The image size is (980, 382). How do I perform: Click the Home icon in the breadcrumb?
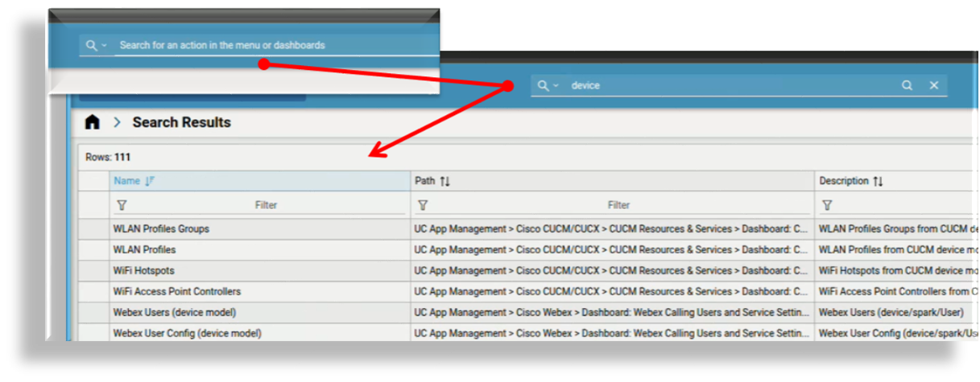93,122
